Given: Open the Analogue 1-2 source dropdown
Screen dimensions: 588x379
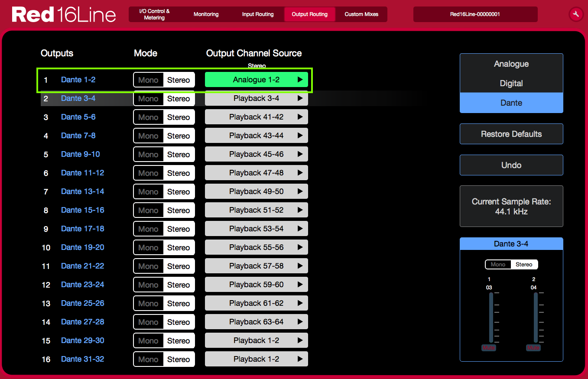Looking at the screenshot, I should click(257, 80).
